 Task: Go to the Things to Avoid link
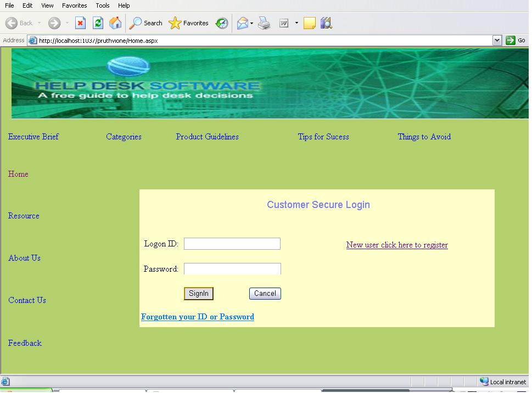point(424,137)
